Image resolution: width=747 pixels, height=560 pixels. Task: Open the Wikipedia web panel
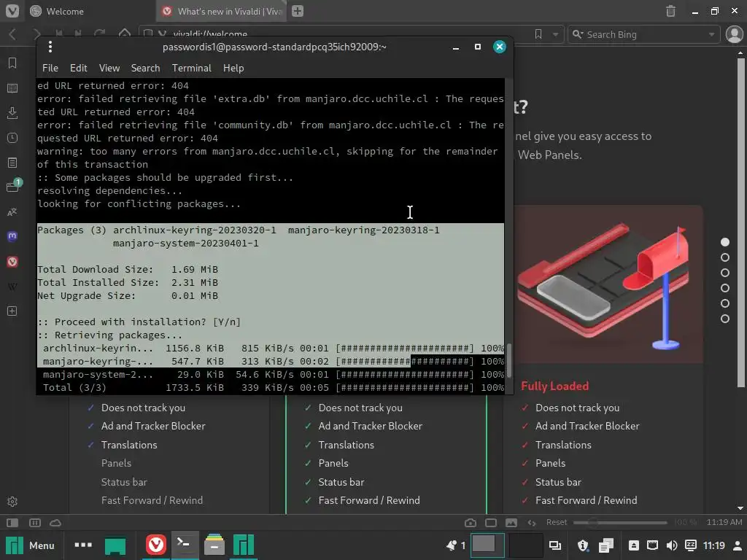click(x=12, y=286)
